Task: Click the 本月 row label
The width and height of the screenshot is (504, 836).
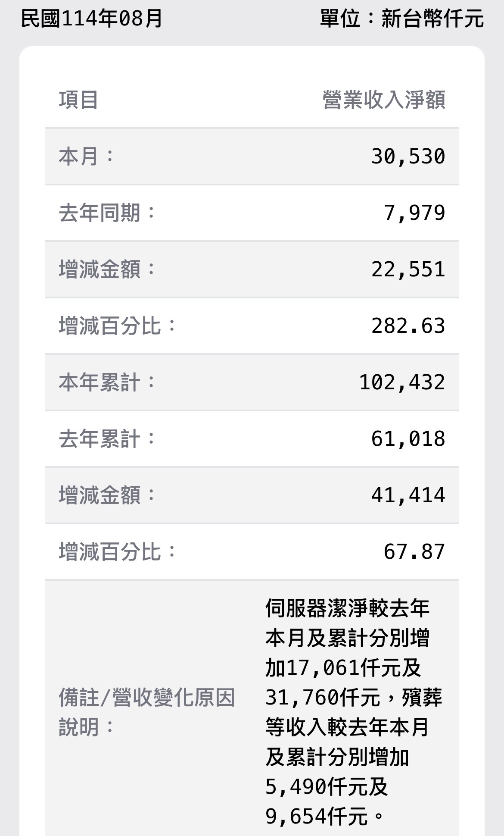Action: coord(86,156)
